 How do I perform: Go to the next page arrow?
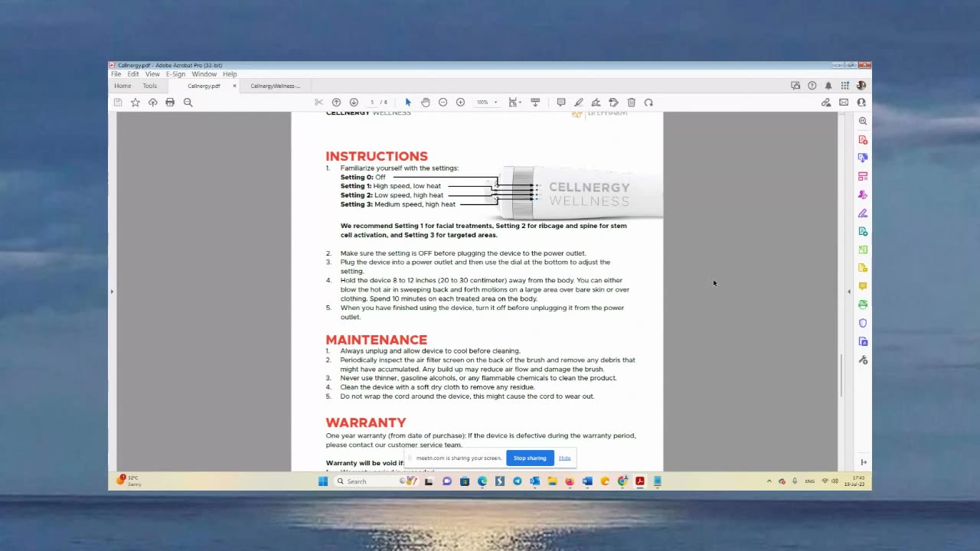point(354,103)
